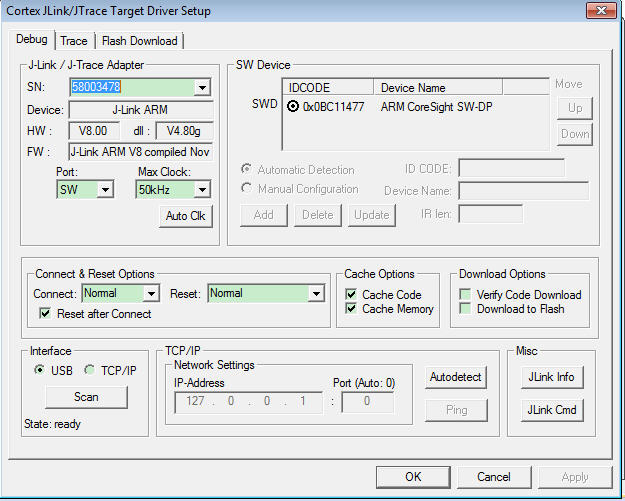625x501 pixels.
Task: Click the State: ready status text
Action: coord(52,424)
